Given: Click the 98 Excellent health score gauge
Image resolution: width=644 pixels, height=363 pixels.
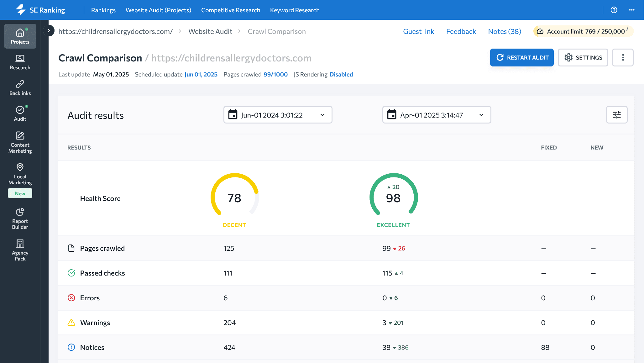Looking at the screenshot, I should tap(393, 197).
